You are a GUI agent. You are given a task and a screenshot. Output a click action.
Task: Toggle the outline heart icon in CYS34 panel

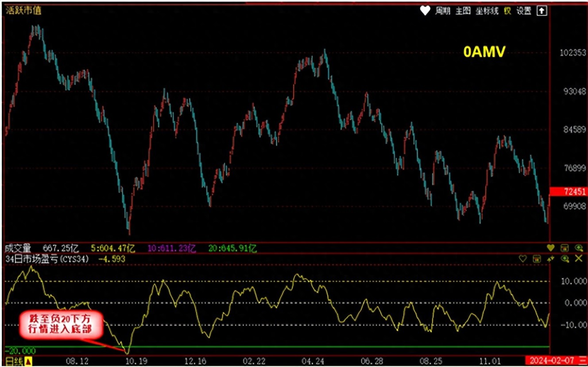tap(522, 258)
